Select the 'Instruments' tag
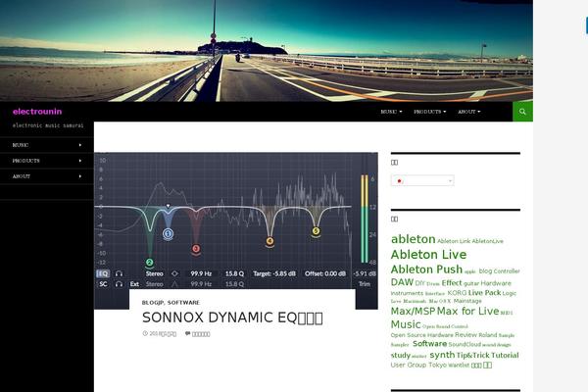Screen dimensions: 588x392 (407, 293)
